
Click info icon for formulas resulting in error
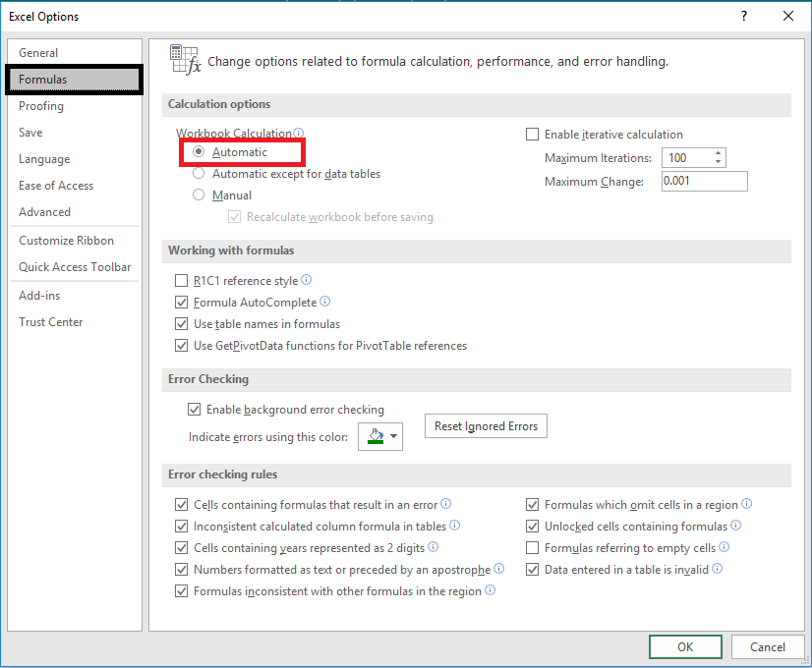click(446, 504)
